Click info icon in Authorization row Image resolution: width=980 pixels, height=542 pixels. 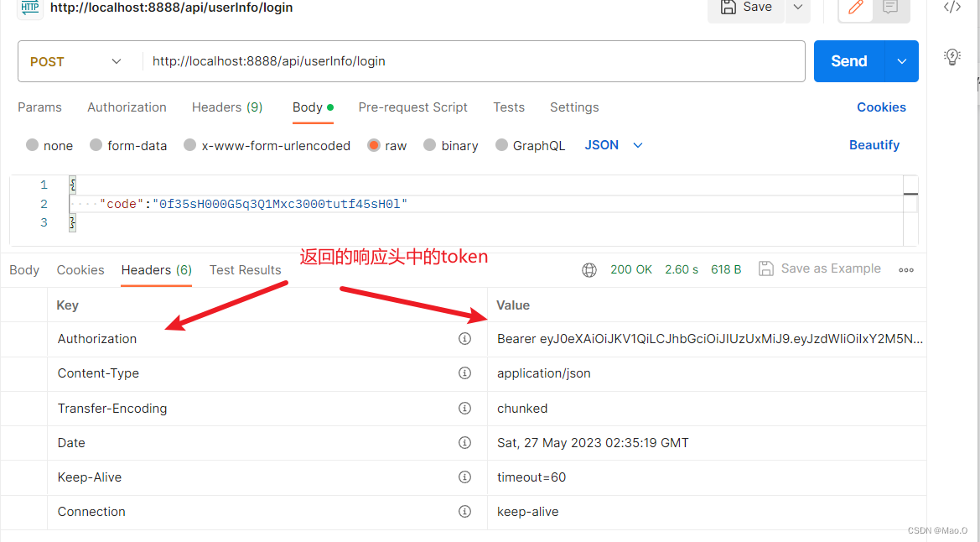[464, 339]
